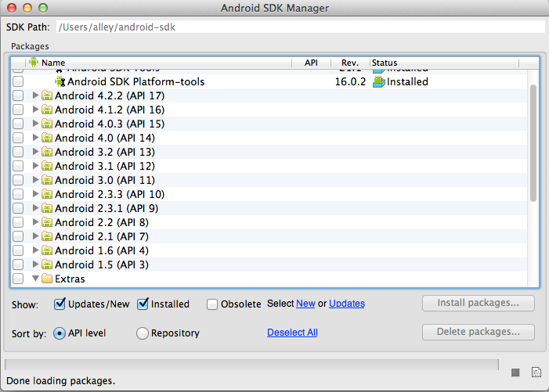
Task: Click the Install packages button
Action: [479, 303]
